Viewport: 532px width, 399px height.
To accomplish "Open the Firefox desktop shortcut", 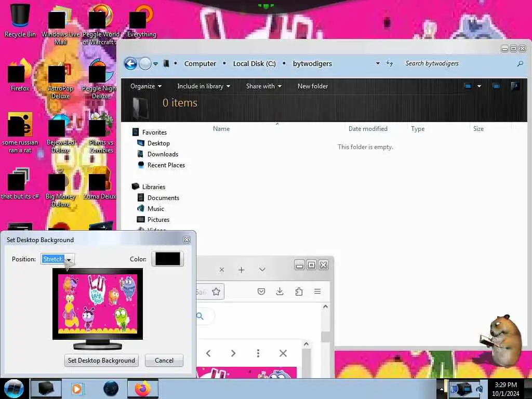I will 20,75.
